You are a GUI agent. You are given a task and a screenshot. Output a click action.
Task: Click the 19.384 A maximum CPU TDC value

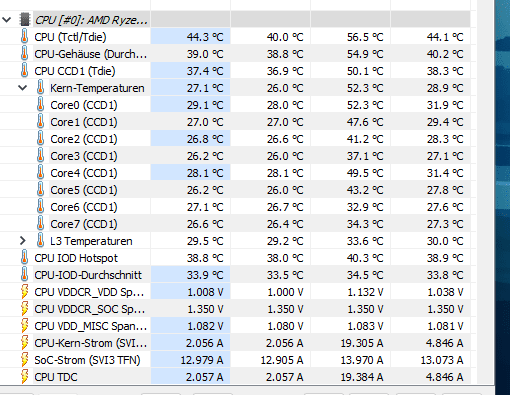coord(362,377)
